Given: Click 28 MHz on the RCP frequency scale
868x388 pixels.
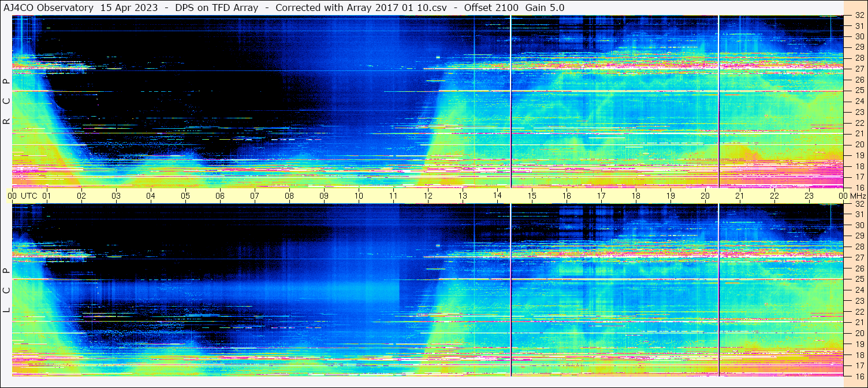Looking at the screenshot, I should (859, 58).
